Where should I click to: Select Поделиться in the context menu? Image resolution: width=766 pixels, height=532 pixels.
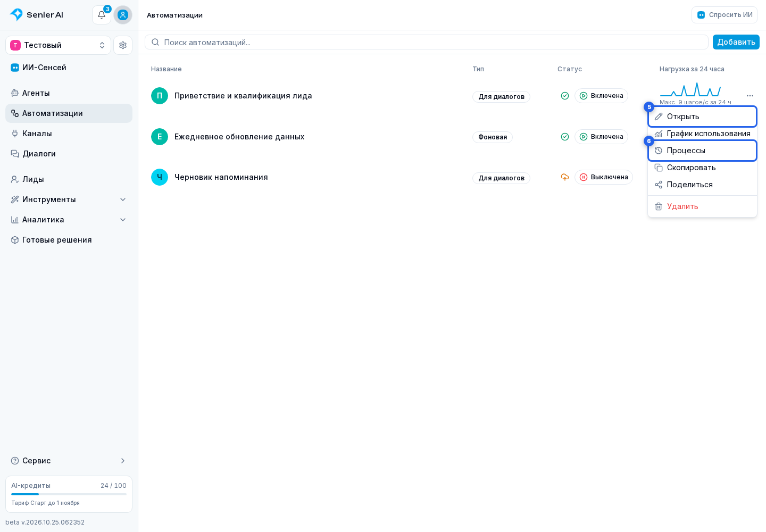(702, 185)
